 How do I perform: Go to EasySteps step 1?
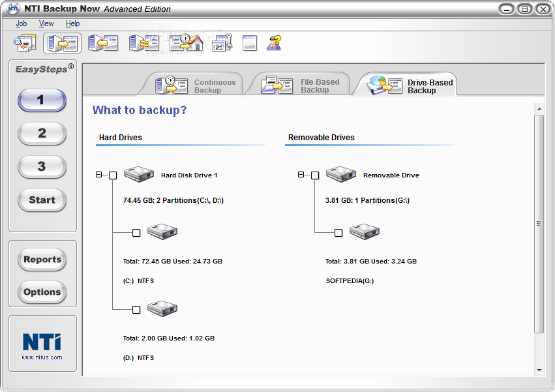pyautogui.click(x=42, y=100)
